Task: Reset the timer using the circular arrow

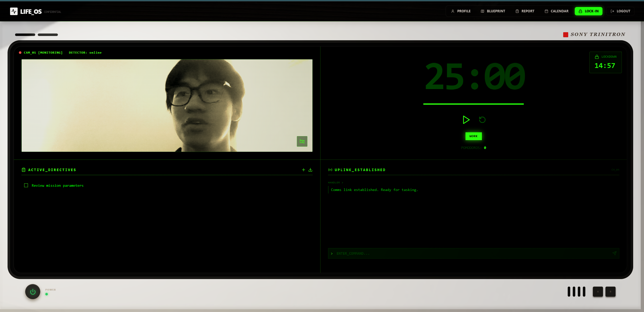Action: point(482,120)
